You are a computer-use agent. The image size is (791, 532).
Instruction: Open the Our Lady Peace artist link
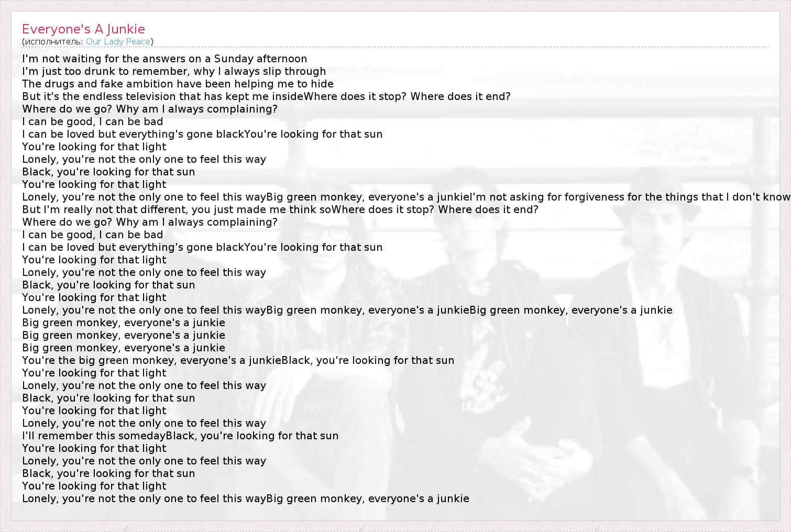click(118, 41)
